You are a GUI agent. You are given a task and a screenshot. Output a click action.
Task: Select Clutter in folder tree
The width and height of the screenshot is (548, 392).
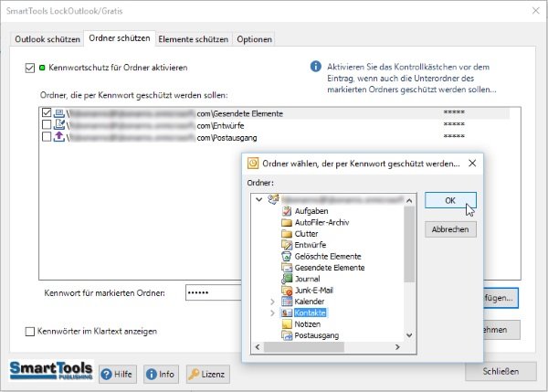point(306,234)
